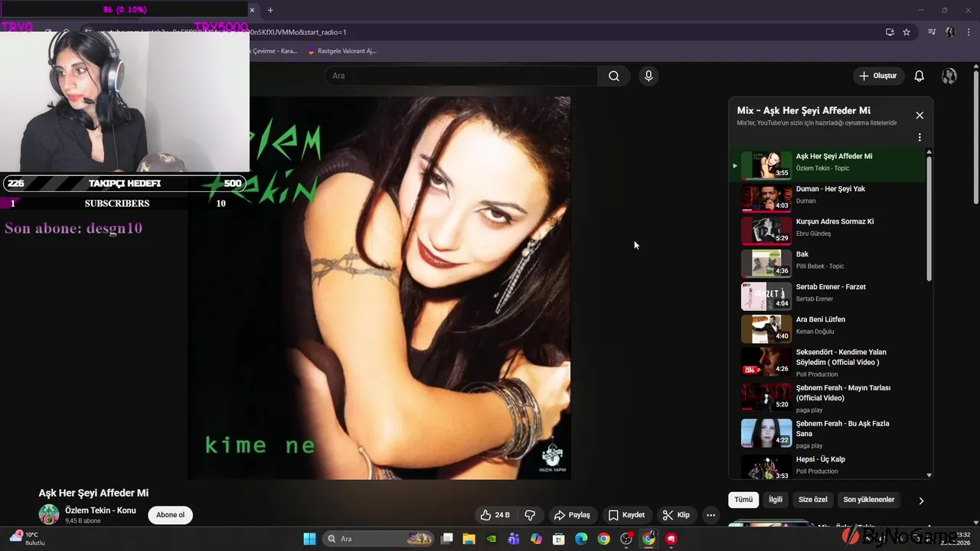Screen dimensions: 980x551
Task: Open Sertab Erener - Farzet thumbnail
Action: 766,296
